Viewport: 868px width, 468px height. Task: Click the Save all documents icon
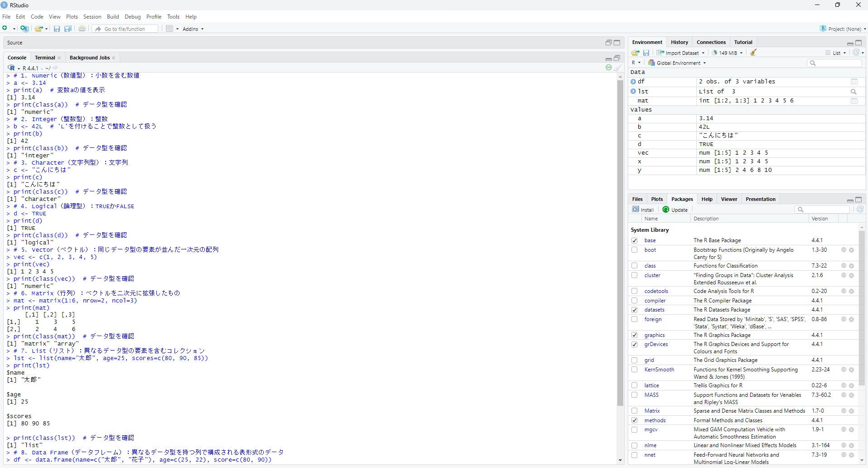coord(68,29)
